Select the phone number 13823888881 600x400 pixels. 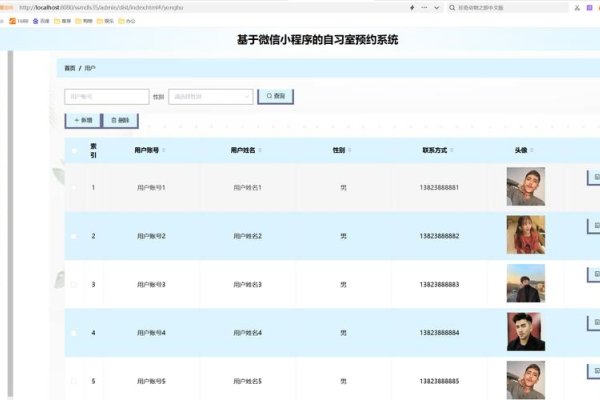(439, 188)
